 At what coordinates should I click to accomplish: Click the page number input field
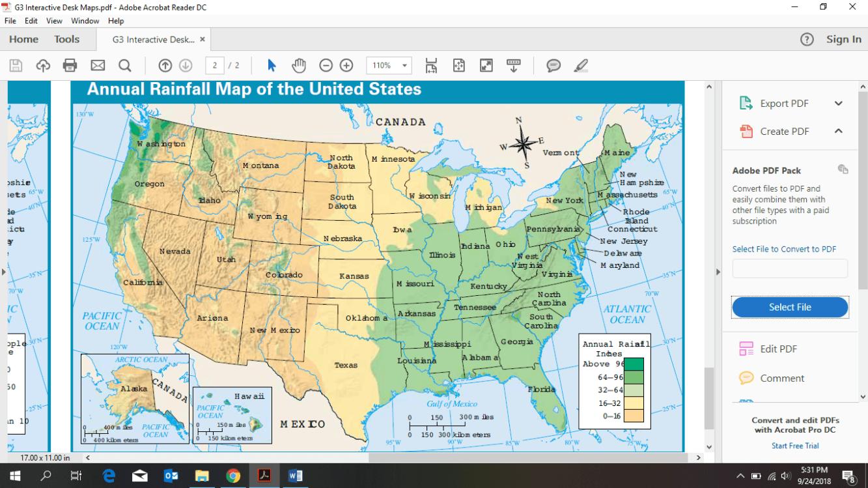215,65
